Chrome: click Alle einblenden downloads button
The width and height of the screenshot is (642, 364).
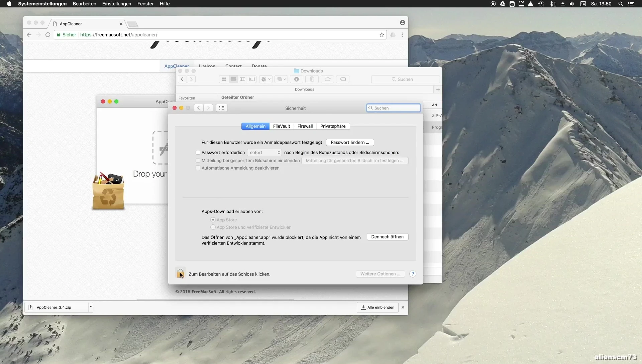coord(378,307)
